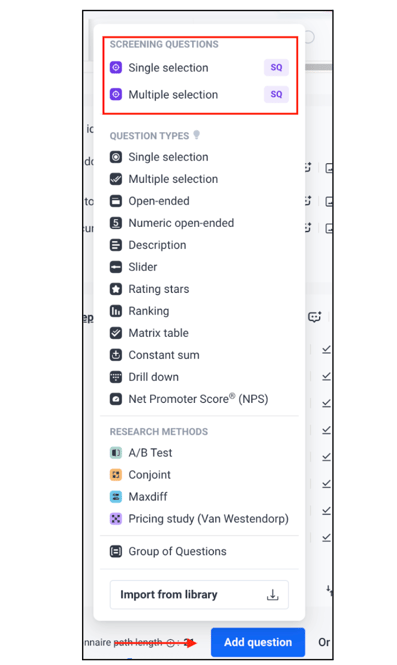The width and height of the screenshot is (397, 665).
Task: Choose the Slider question icon
Action: pos(116,267)
